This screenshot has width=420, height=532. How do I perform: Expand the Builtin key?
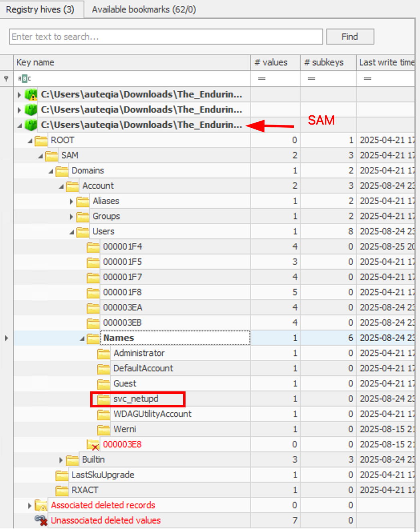click(61, 460)
